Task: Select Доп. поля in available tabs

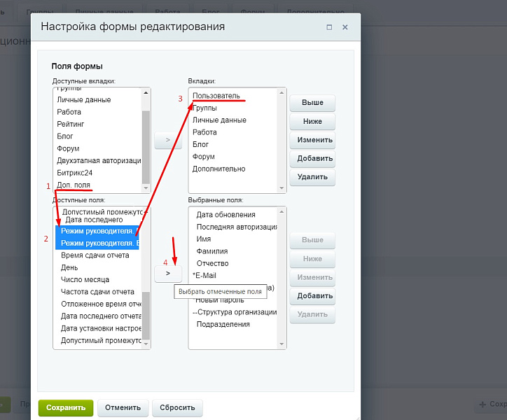Action: pos(74,185)
